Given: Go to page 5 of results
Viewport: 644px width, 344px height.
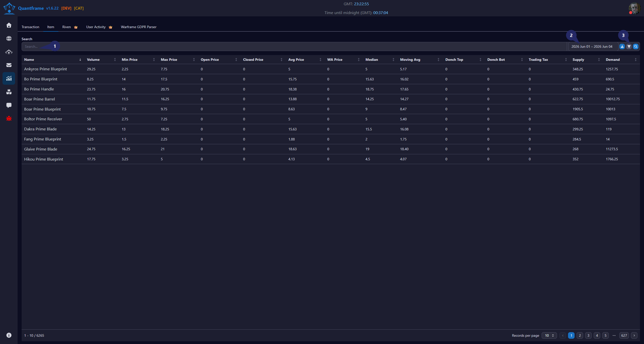Looking at the screenshot, I should click(606, 335).
